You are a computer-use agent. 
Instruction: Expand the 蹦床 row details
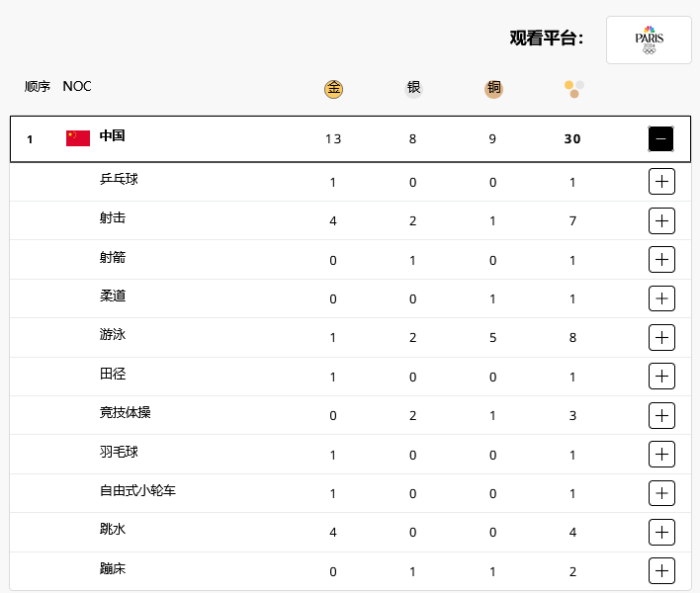[661, 570]
